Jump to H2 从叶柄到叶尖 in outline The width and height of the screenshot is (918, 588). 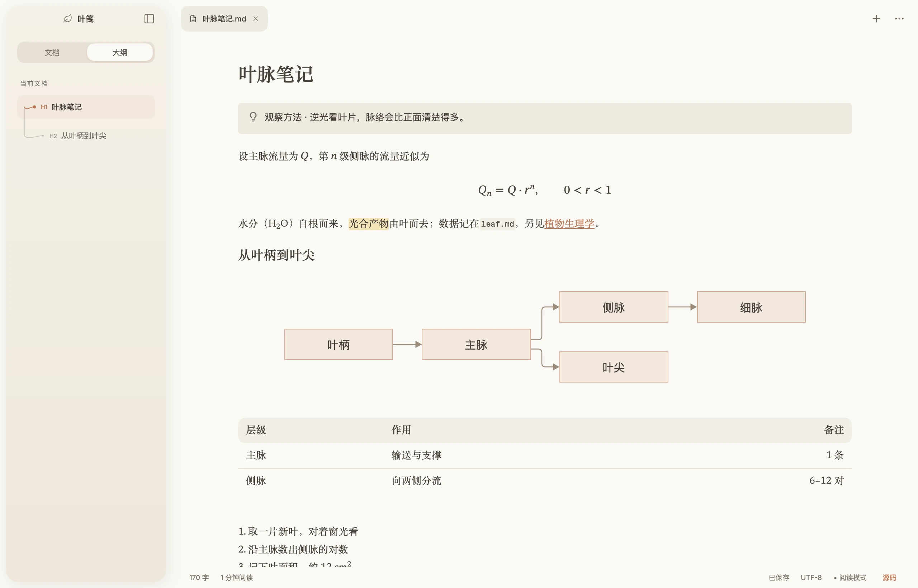pyautogui.click(x=86, y=136)
